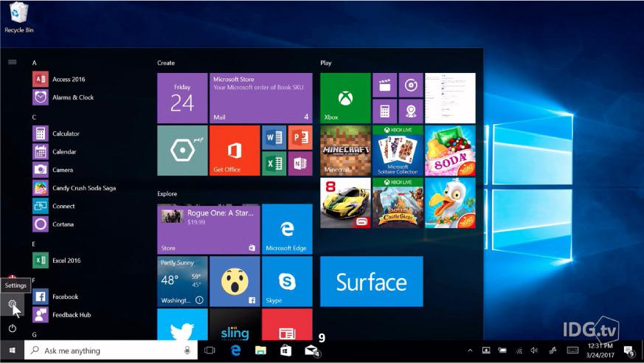Open Store from the taskbar
This screenshot has height=363, width=644.
coord(286,350)
